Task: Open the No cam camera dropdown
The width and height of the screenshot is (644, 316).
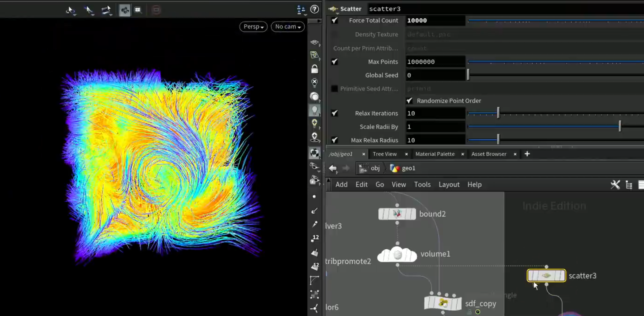Action: (x=288, y=26)
